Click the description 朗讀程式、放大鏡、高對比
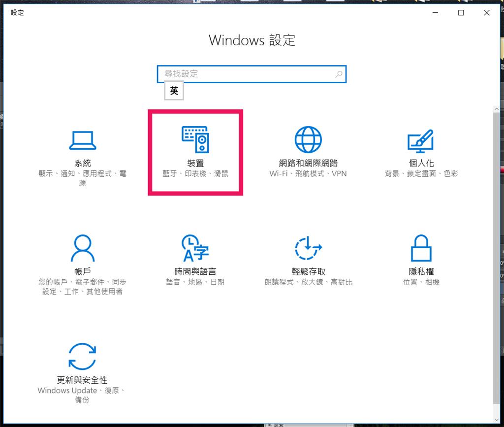The height and width of the screenshot is (427, 504). pyautogui.click(x=308, y=282)
